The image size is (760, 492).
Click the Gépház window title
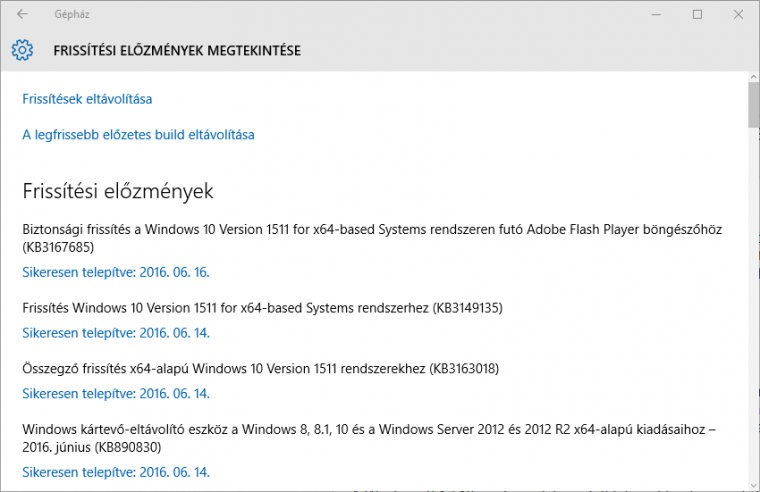coord(72,15)
